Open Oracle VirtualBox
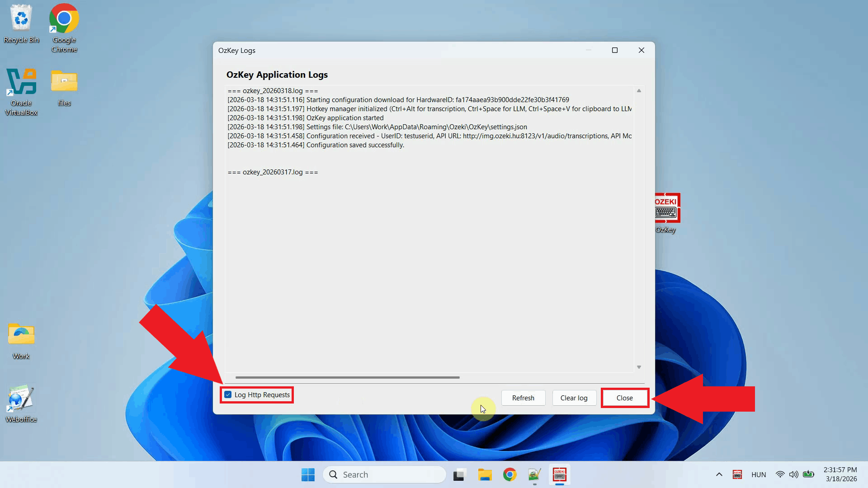 pos(21,82)
